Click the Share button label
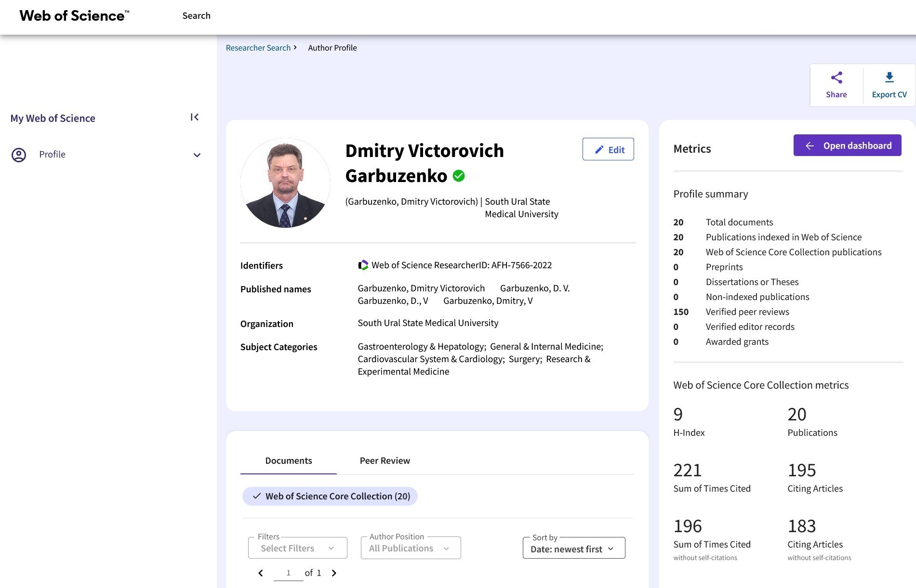Viewport: 916px width, 588px height. (836, 95)
